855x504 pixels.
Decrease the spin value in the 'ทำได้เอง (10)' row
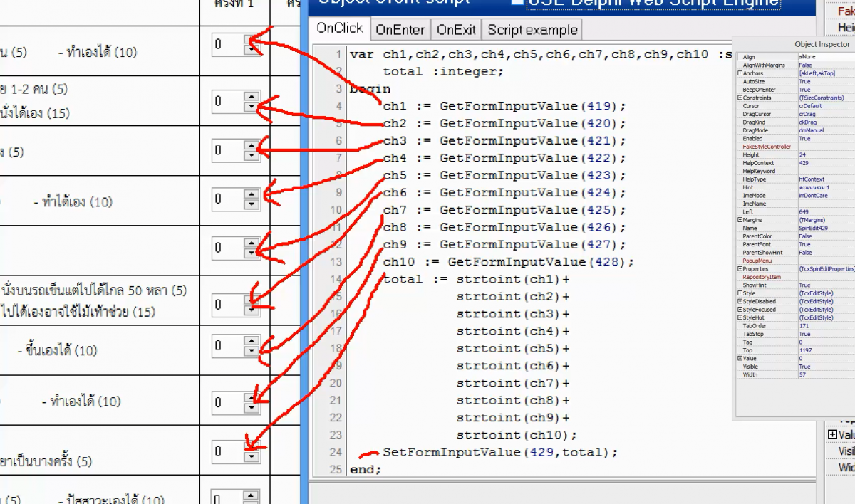252,205
